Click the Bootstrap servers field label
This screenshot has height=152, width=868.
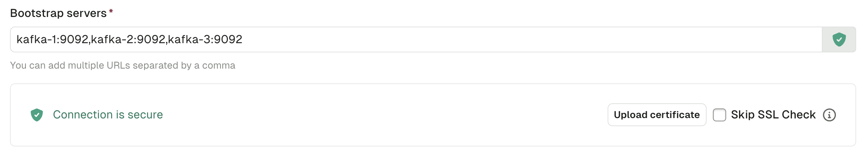tap(58, 13)
